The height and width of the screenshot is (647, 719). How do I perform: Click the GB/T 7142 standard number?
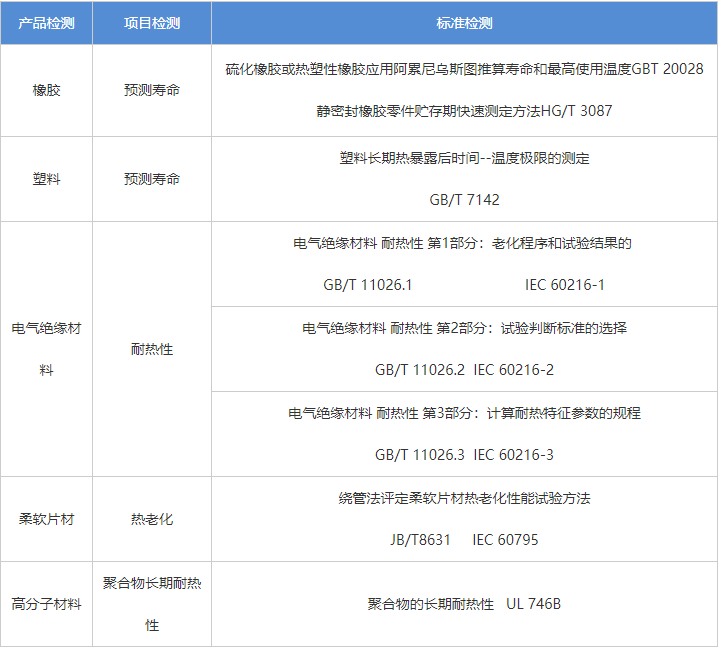[464, 200]
